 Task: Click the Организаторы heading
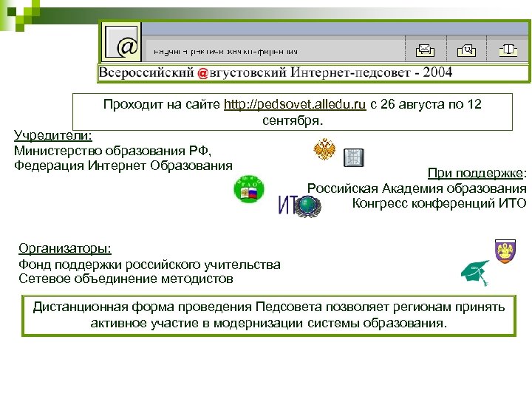(65, 248)
